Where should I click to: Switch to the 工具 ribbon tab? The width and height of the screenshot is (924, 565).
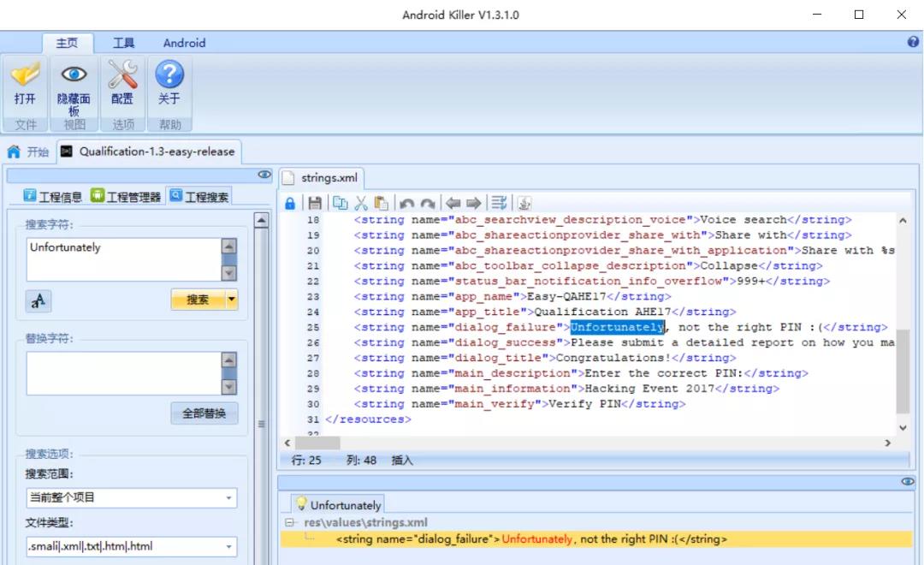(x=123, y=43)
